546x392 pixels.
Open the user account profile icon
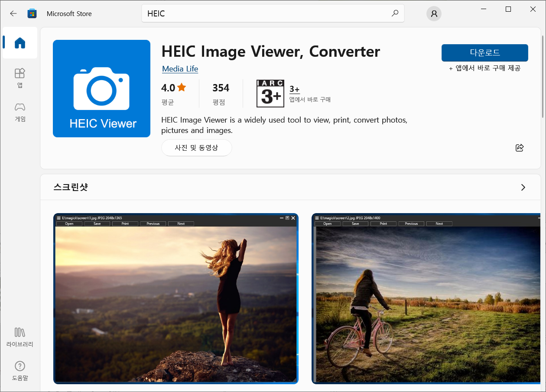pyautogui.click(x=434, y=14)
